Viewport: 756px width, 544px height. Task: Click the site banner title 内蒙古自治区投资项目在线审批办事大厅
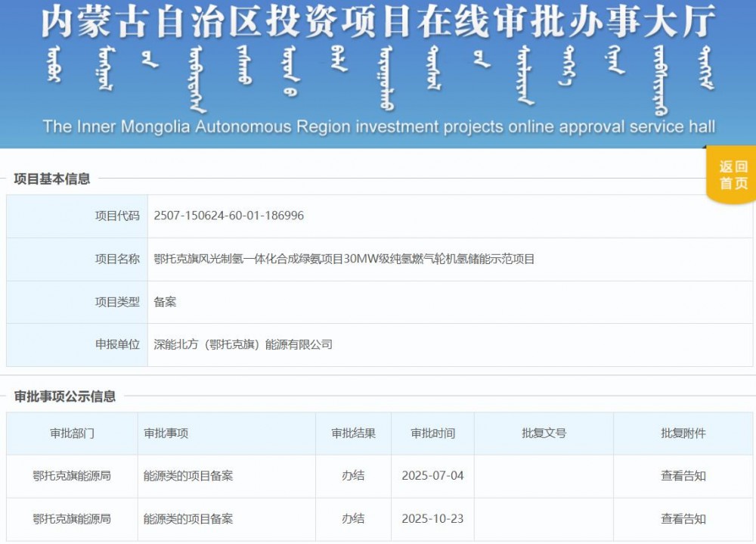point(378,23)
